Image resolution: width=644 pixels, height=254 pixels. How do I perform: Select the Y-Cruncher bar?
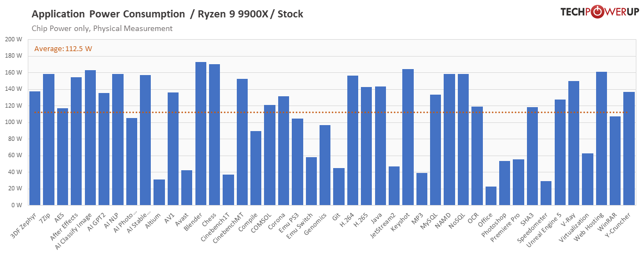(629, 148)
